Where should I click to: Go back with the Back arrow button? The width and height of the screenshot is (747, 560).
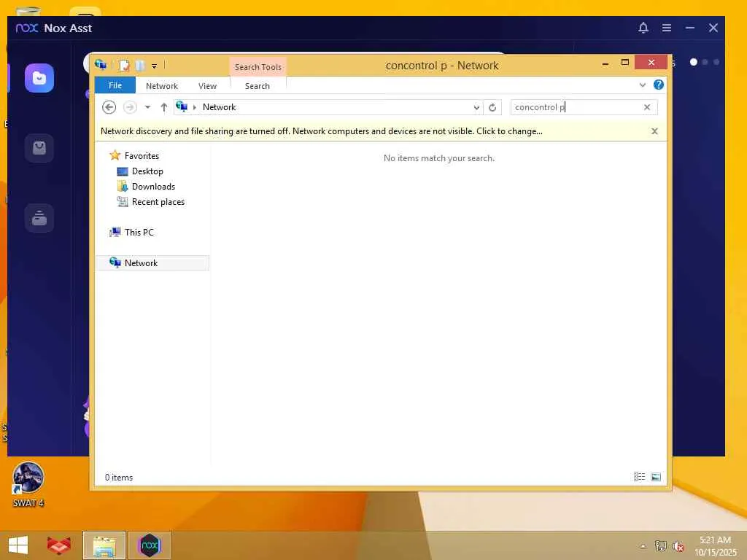[x=109, y=107]
